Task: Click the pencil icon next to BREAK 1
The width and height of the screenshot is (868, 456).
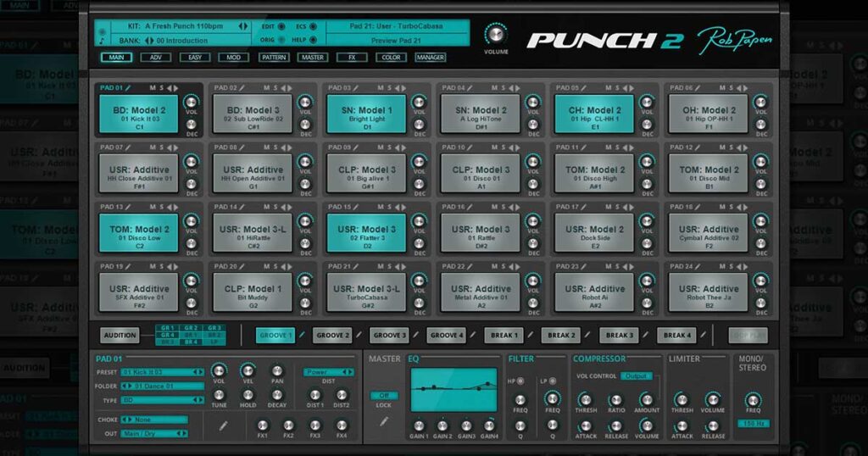Action: (531, 335)
